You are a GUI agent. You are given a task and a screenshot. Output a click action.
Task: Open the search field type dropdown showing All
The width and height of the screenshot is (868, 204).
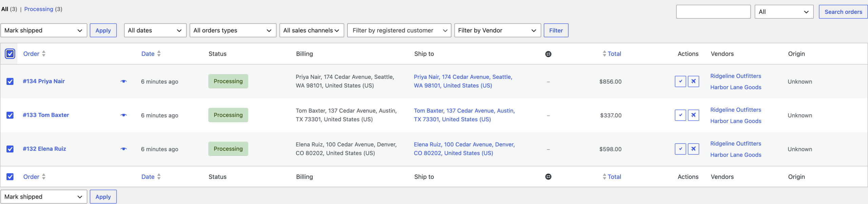(x=784, y=12)
